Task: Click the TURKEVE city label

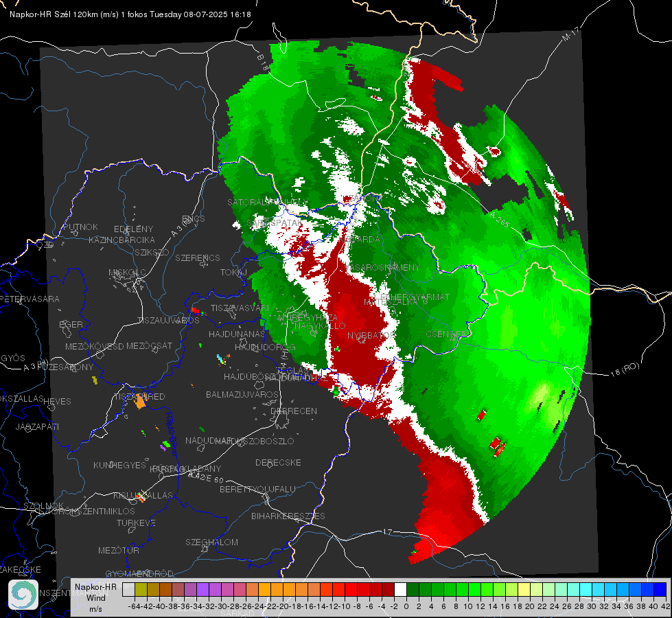Action: click(137, 523)
